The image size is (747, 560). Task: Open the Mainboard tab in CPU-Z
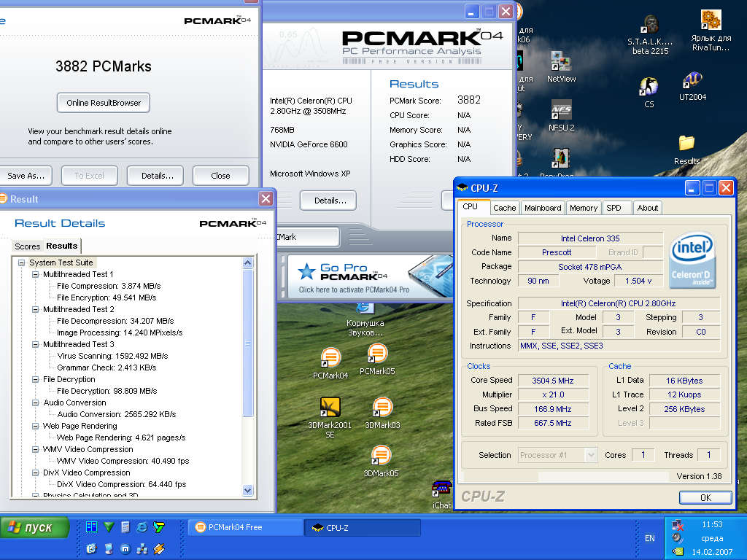click(543, 208)
